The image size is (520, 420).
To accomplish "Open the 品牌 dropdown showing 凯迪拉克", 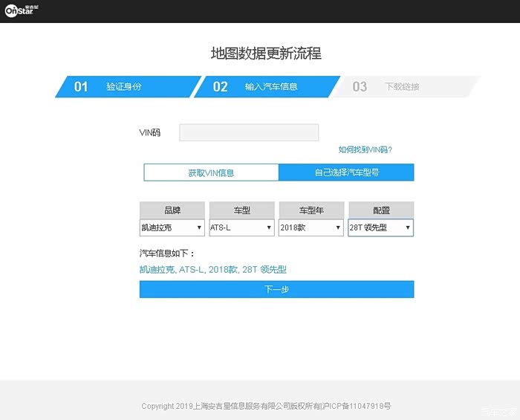I will [x=172, y=227].
